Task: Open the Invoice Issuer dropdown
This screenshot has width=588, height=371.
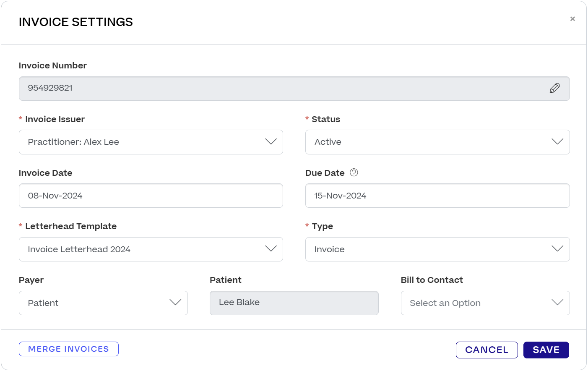Action: (x=151, y=142)
